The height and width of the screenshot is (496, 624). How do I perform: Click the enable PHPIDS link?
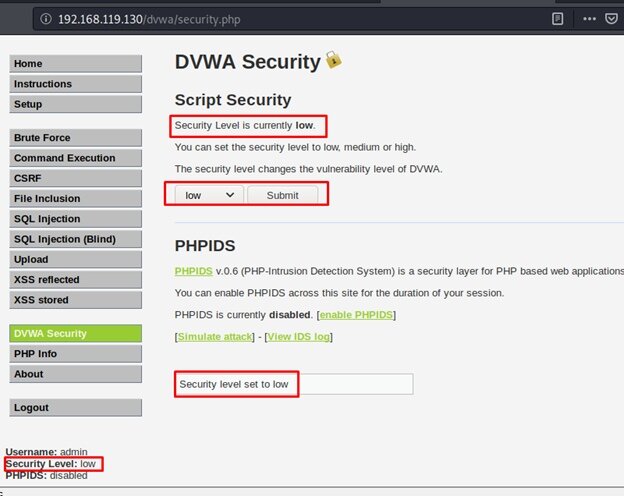click(356, 315)
